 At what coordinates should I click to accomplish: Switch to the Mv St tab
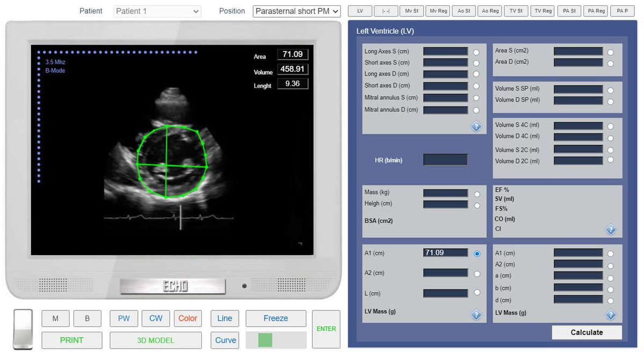[412, 11]
